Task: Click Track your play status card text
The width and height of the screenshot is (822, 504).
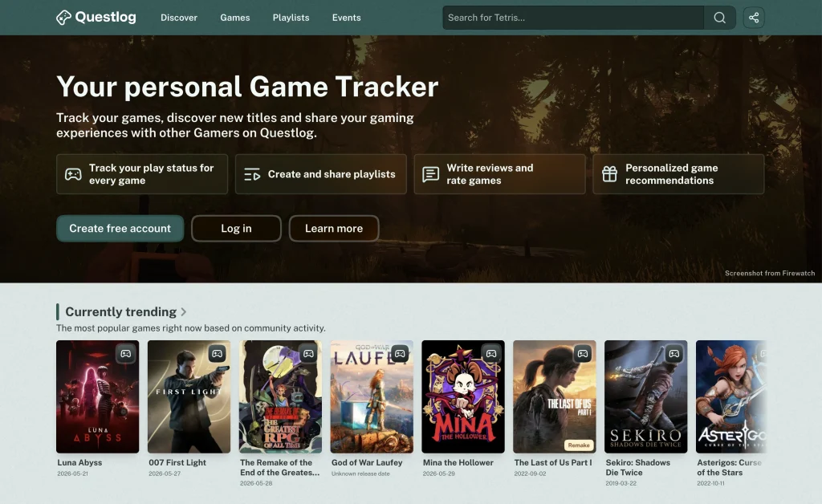Action: click(152, 174)
